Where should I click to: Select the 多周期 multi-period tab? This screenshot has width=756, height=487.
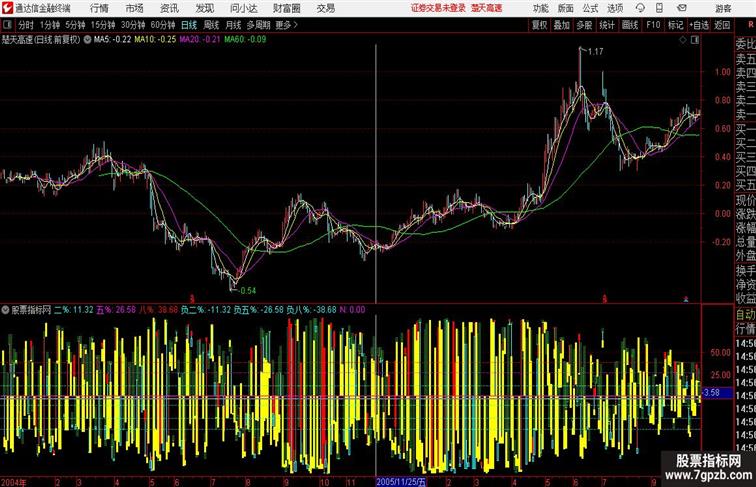coord(258,25)
